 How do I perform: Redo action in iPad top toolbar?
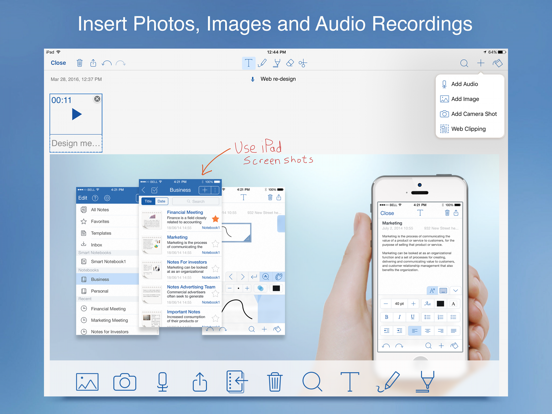(120, 63)
